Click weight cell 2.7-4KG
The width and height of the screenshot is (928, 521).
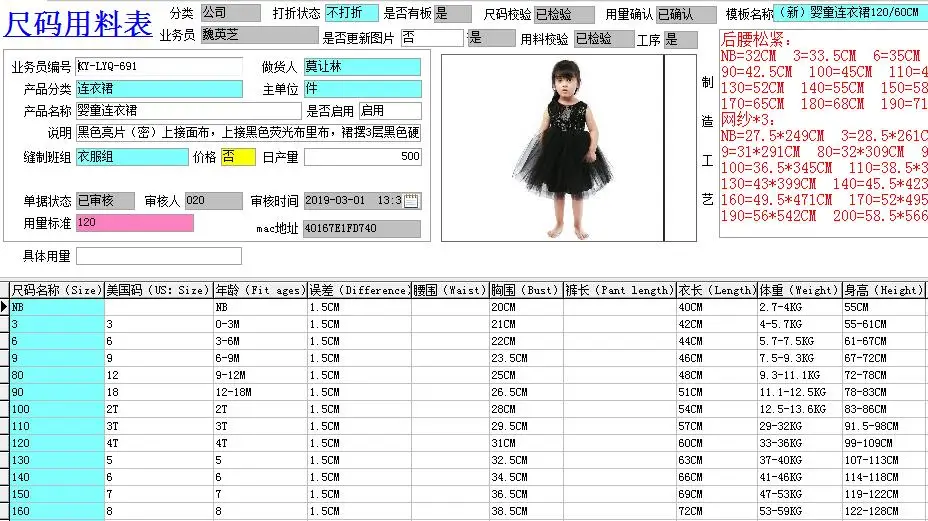tap(800, 307)
